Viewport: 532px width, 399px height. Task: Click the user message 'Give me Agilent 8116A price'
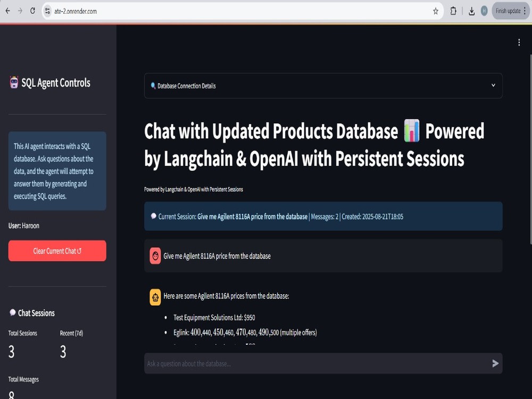(x=217, y=256)
